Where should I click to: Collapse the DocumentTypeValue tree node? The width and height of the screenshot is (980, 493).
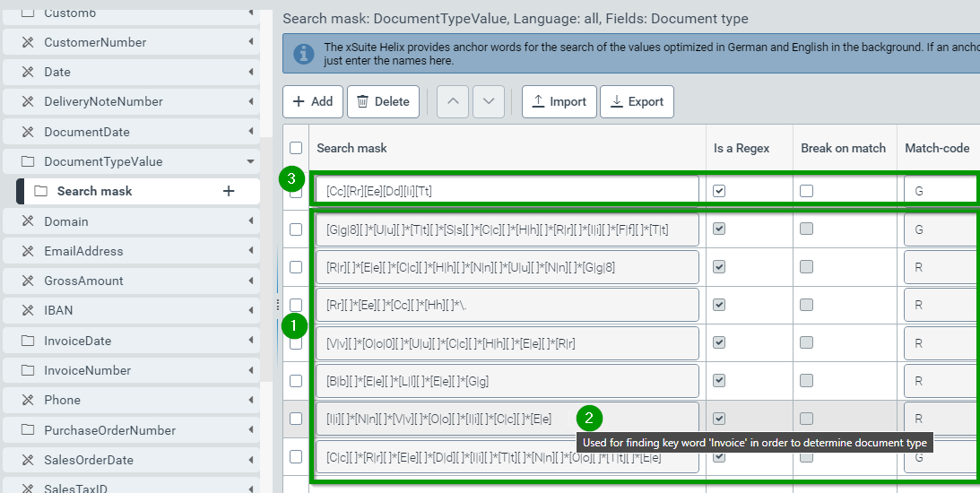[x=250, y=161]
